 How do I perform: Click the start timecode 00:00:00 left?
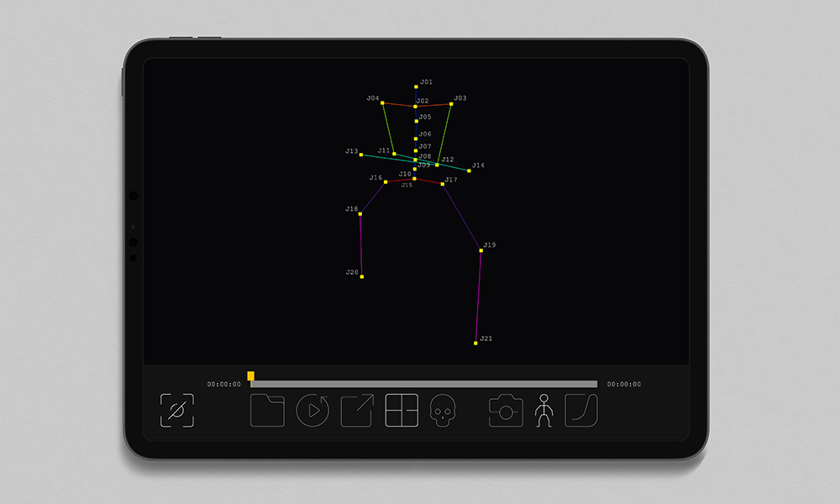click(224, 384)
